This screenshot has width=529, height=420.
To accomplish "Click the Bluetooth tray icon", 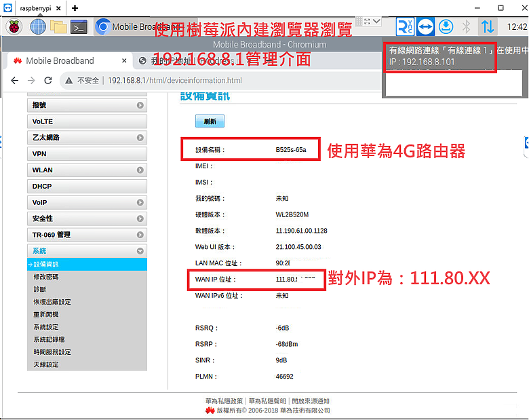I will pyautogui.click(x=466, y=26).
